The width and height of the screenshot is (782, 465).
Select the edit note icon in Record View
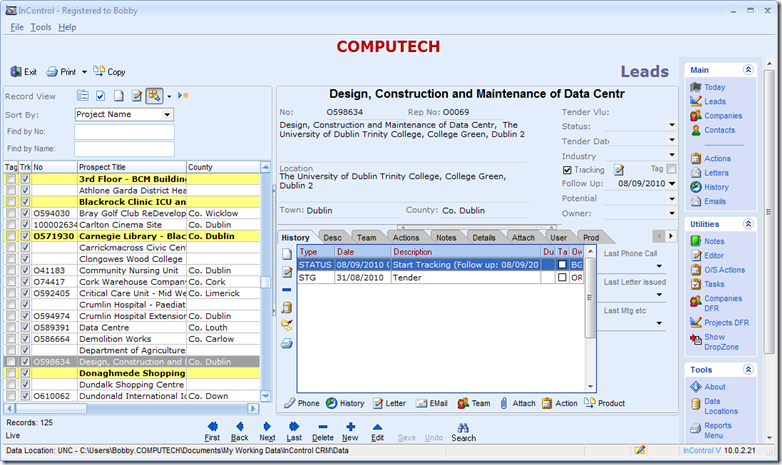pos(137,96)
